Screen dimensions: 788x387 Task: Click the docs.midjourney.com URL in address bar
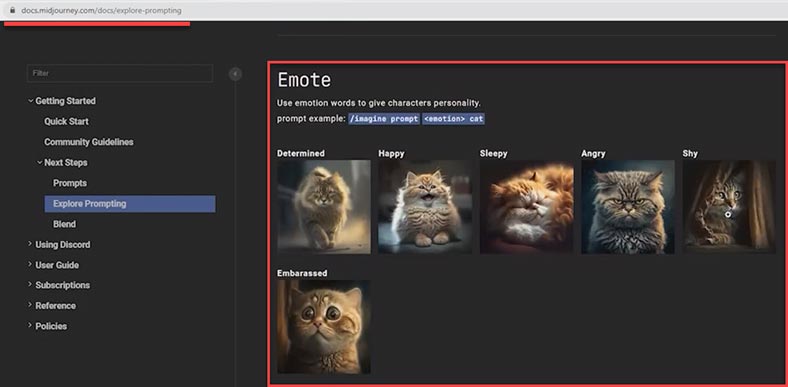pyautogui.click(x=101, y=10)
